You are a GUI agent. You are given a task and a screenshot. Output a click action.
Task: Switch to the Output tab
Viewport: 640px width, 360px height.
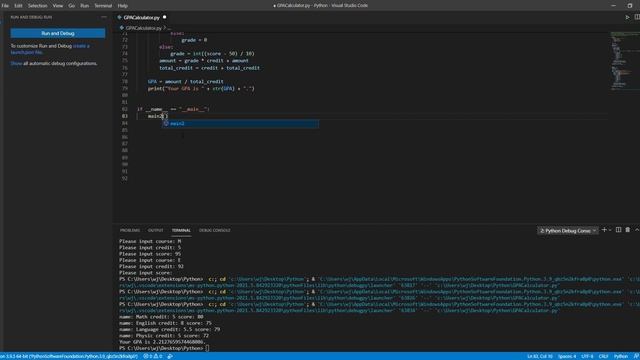pos(156,230)
